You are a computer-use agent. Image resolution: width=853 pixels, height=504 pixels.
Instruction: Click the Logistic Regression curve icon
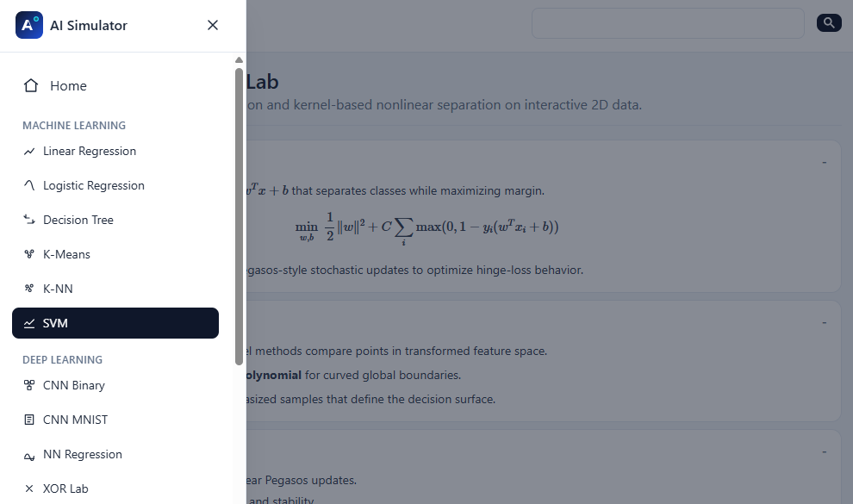(x=28, y=185)
